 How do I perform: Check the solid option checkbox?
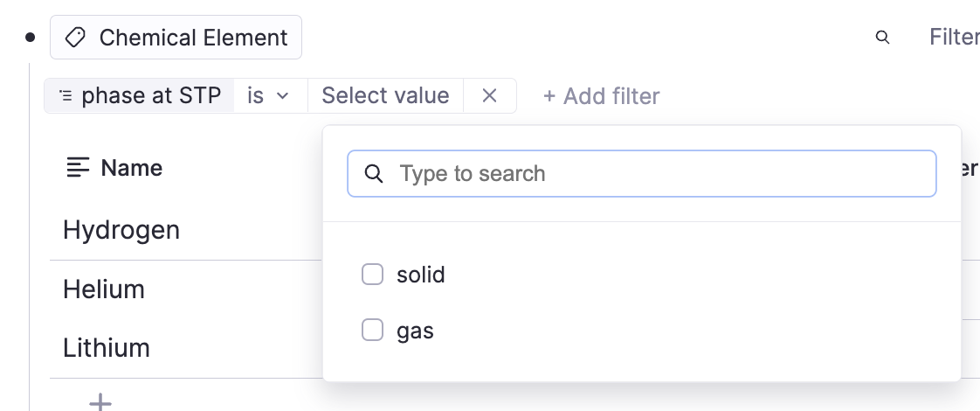coord(373,275)
